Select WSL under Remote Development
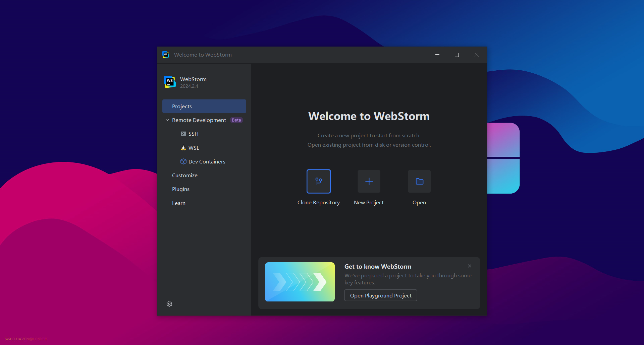 click(204, 148)
